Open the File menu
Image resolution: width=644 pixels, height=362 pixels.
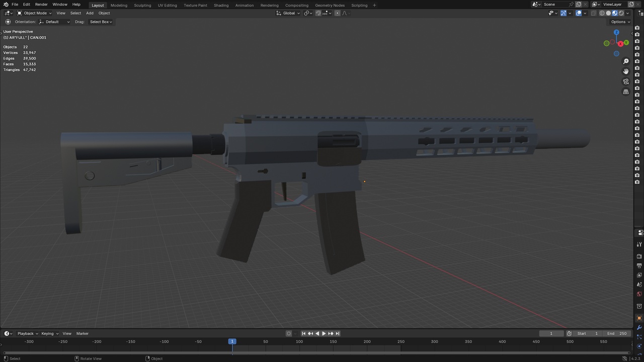point(15,5)
